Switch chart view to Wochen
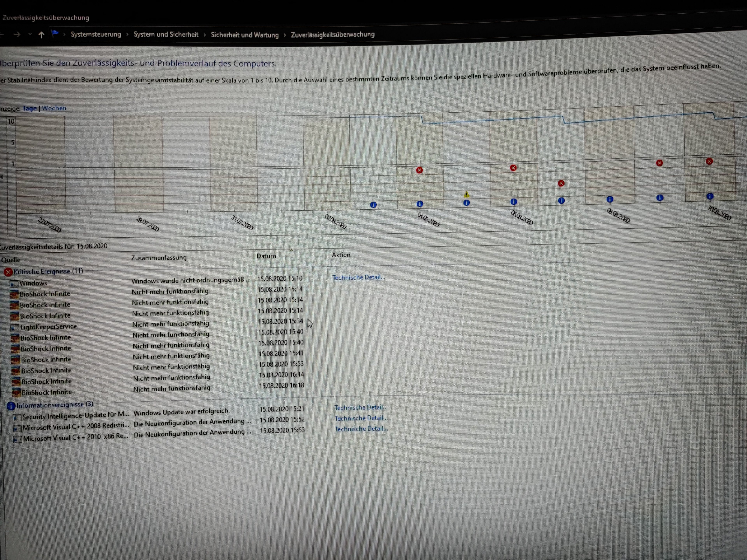The image size is (747, 560). coord(54,108)
